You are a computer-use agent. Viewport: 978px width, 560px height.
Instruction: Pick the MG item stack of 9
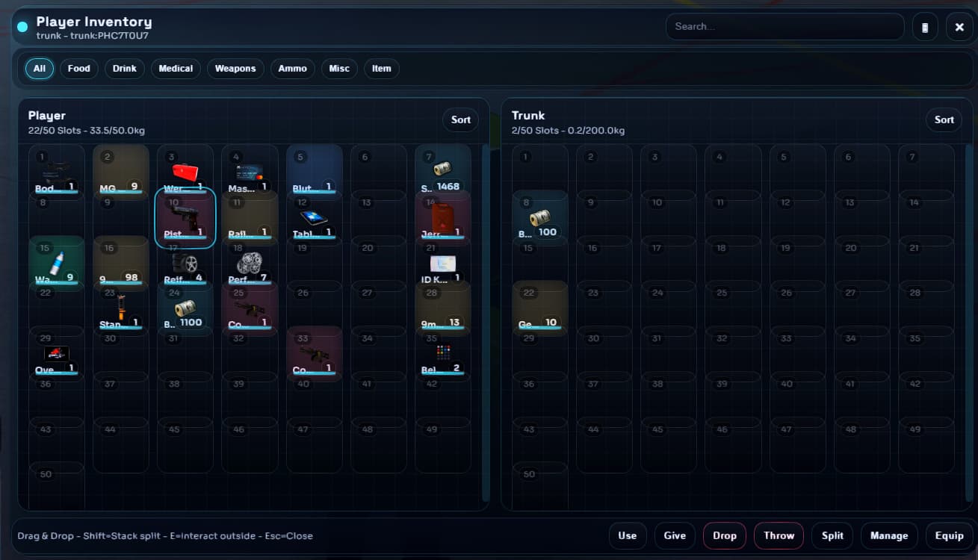click(x=121, y=172)
